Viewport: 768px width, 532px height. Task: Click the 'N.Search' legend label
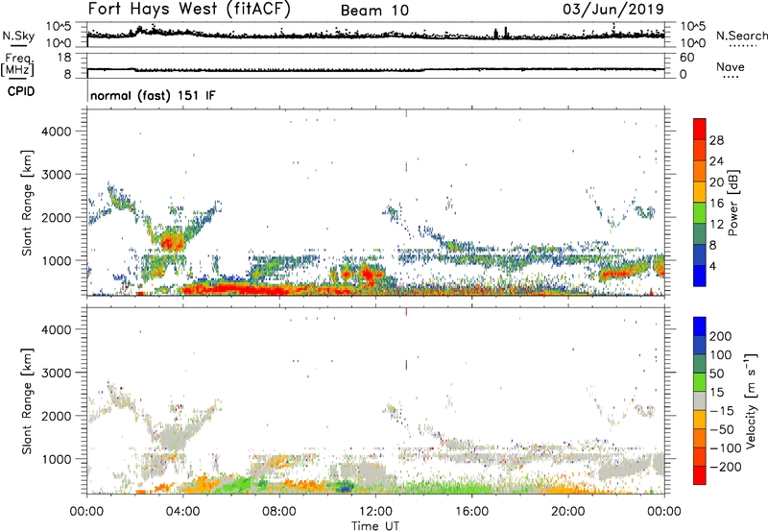pyautogui.click(x=741, y=36)
